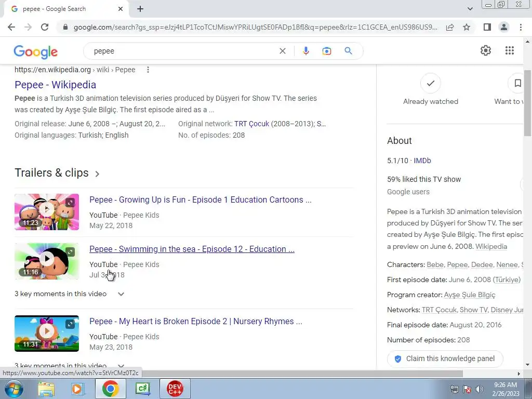The width and height of the screenshot is (532, 399).
Task: Click the vertical scrollbar thumb
Action: click(527, 103)
